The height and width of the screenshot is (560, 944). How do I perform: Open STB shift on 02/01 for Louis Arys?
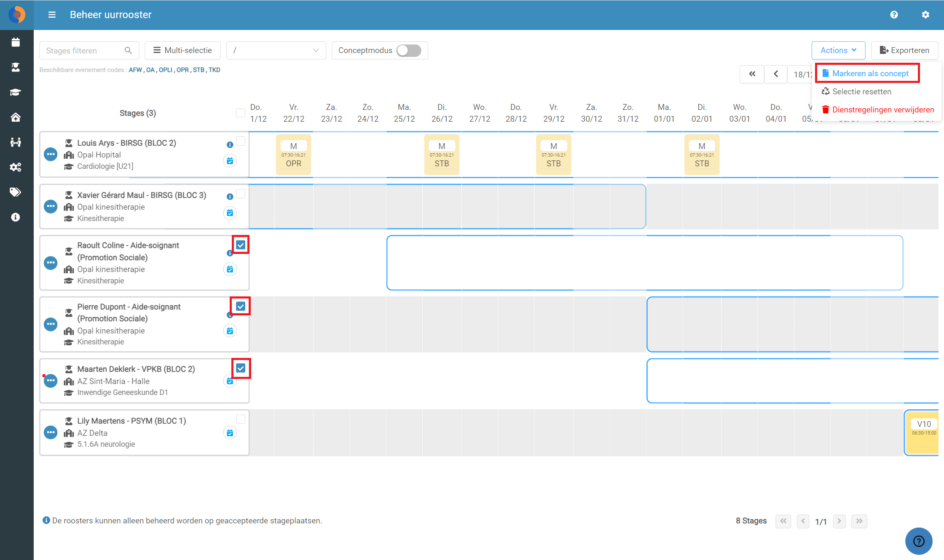[702, 155]
